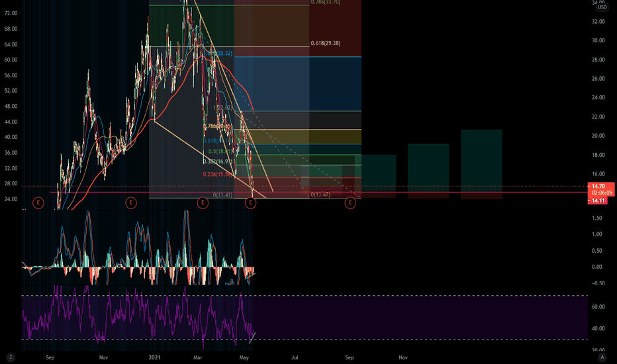The height and width of the screenshot is (364, 617).
Task: Click the 02:06:05 bar countdown
Action: pyautogui.click(x=602, y=193)
